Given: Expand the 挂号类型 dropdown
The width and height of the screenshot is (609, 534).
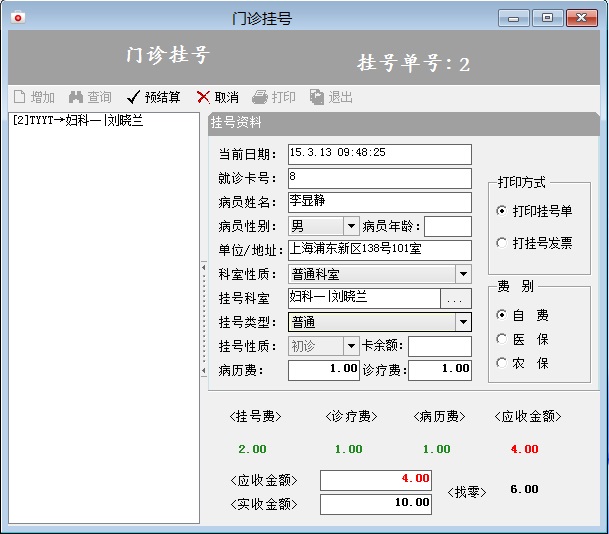Looking at the screenshot, I should tap(463, 322).
